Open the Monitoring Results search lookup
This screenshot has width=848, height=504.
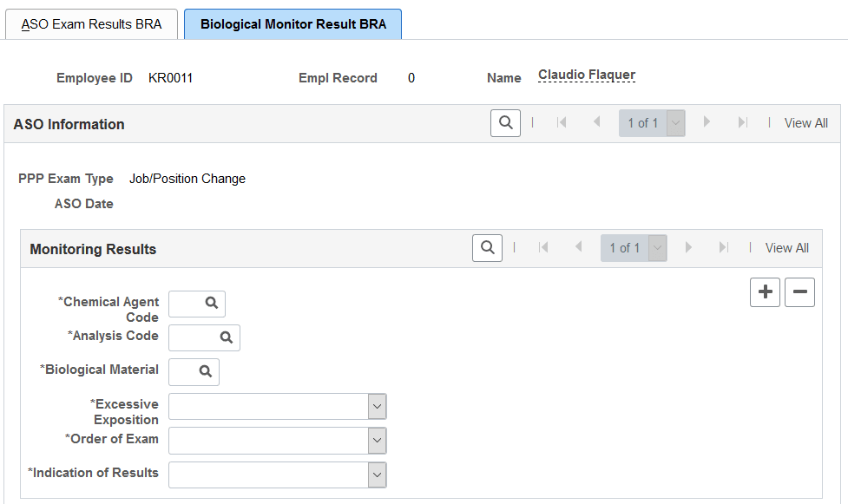(x=486, y=247)
